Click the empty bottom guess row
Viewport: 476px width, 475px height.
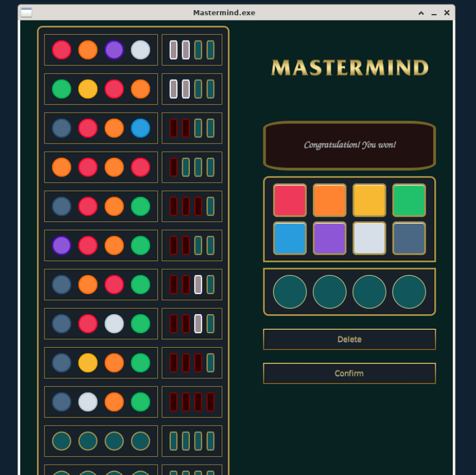pyautogui.click(x=101, y=440)
